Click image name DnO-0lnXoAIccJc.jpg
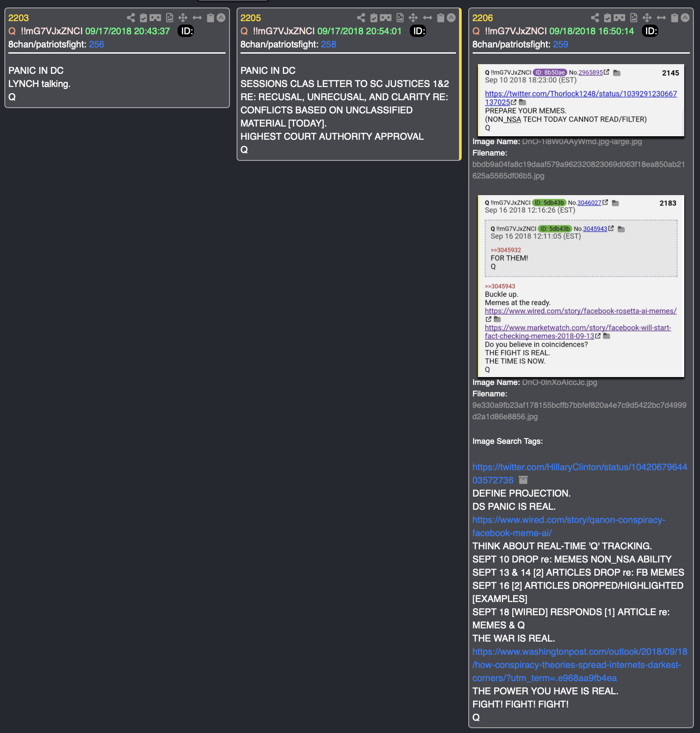 pyautogui.click(x=559, y=382)
